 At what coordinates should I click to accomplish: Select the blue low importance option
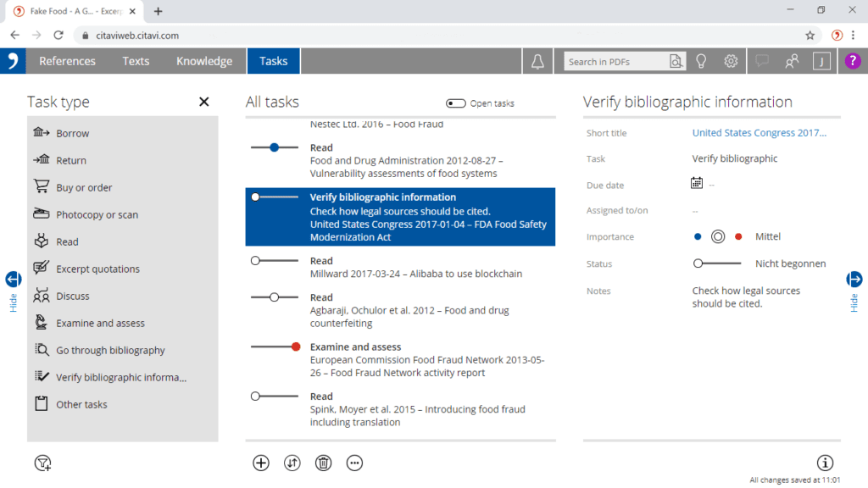(698, 237)
